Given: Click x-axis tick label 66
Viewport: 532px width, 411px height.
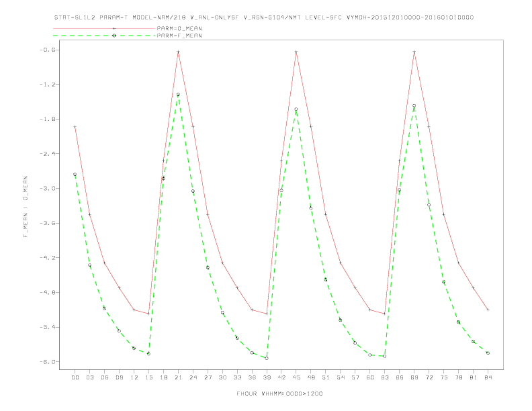Looking at the screenshot, I should [400, 377].
